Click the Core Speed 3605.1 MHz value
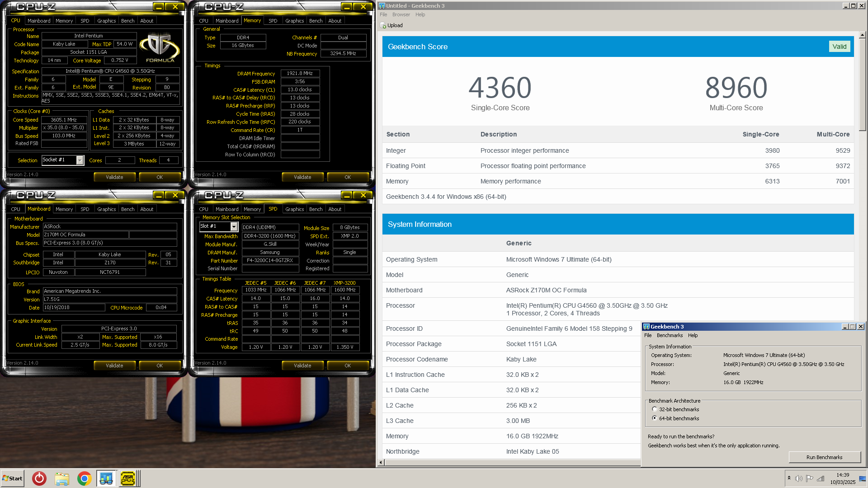Screen dimensions: 868x488 tap(64, 120)
